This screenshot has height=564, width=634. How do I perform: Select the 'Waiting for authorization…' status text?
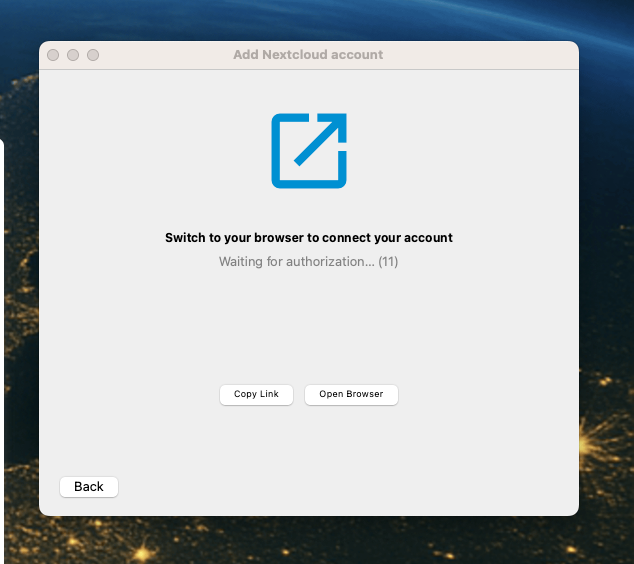[309, 262]
